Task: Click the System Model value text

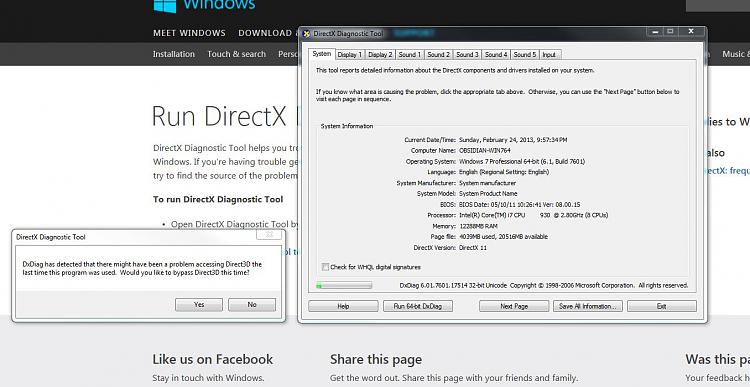Action: tap(488, 194)
